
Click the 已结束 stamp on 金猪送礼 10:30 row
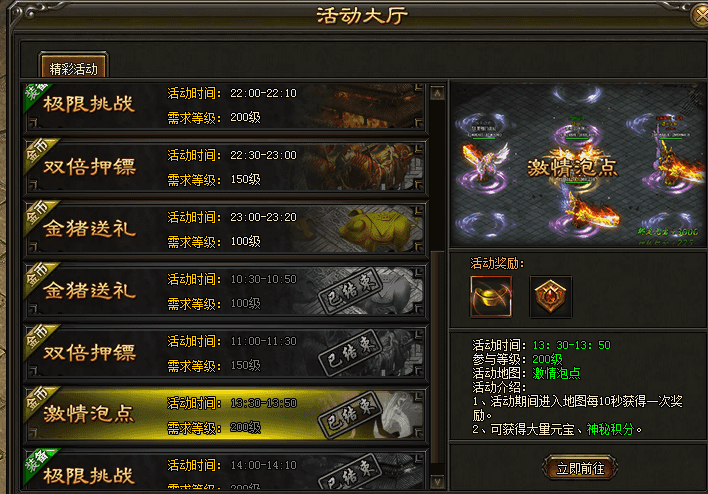[x=350, y=291]
